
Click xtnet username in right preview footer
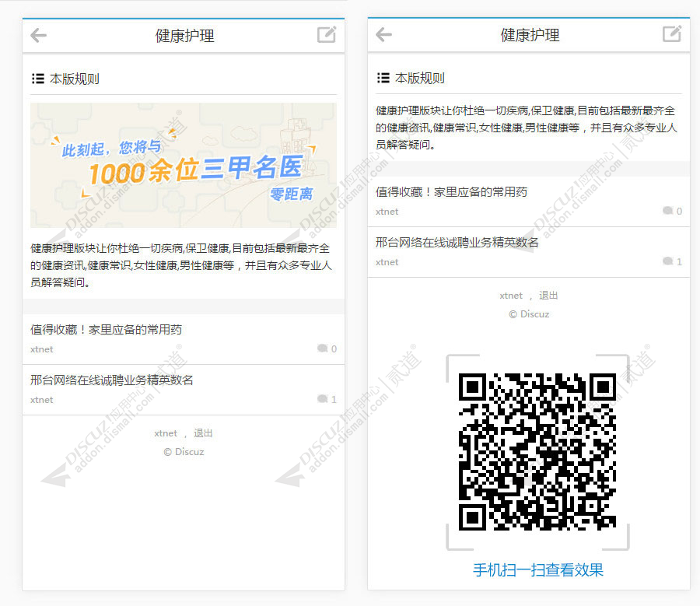pyautogui.click(x=511, y=296)
